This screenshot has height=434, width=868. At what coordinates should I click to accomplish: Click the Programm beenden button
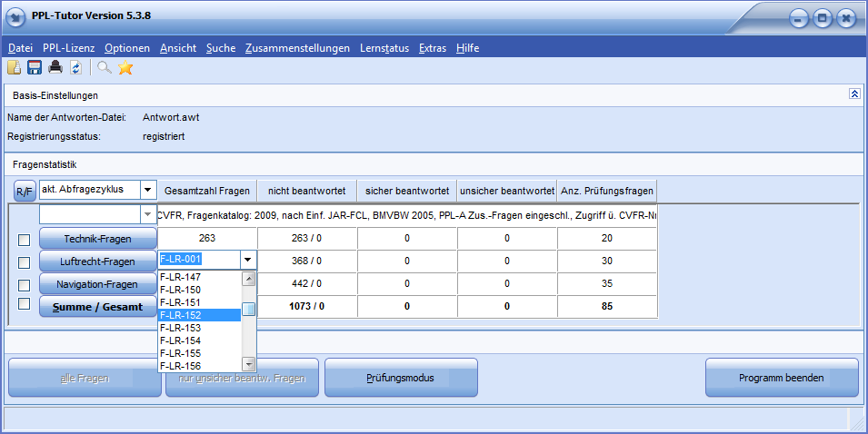(782, 378)
